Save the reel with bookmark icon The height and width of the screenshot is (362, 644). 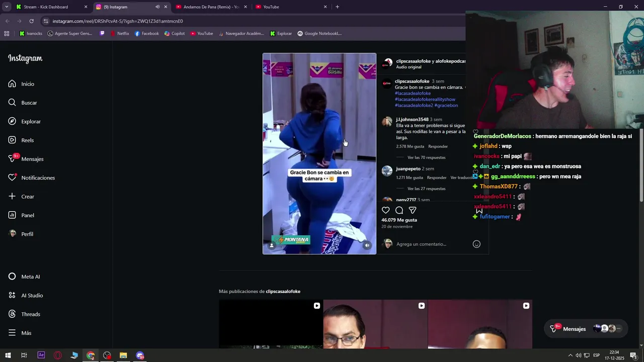tap(479, 210)
